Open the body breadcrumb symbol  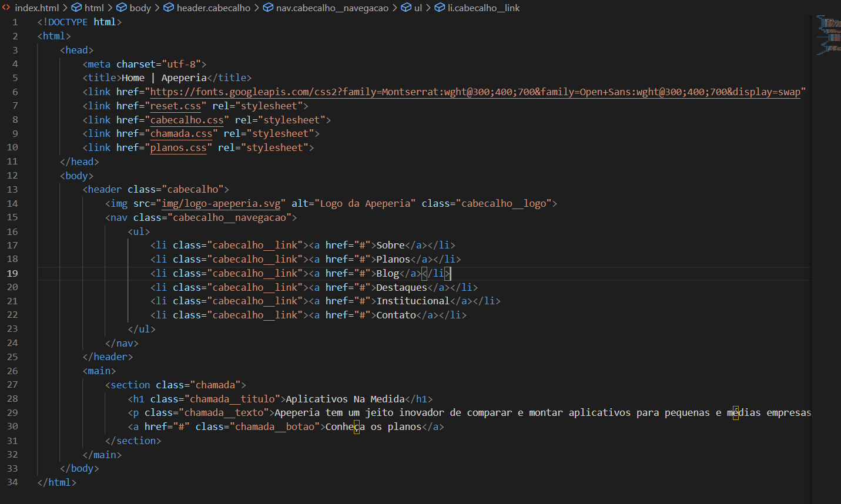click(133, 8)
